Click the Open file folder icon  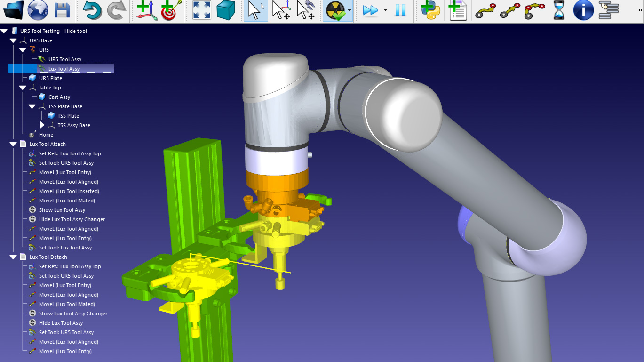pyautogui.click(x=13, y=10)
